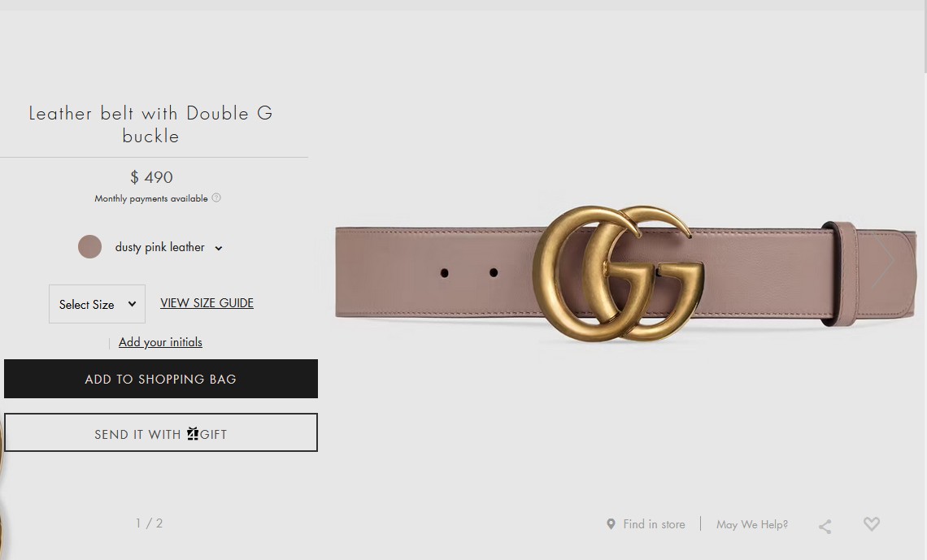Open the Select Size dropdown
Image resolution: width=927 pixels, height=560 pixels.
pyautogui.click(x=97, y=304)
